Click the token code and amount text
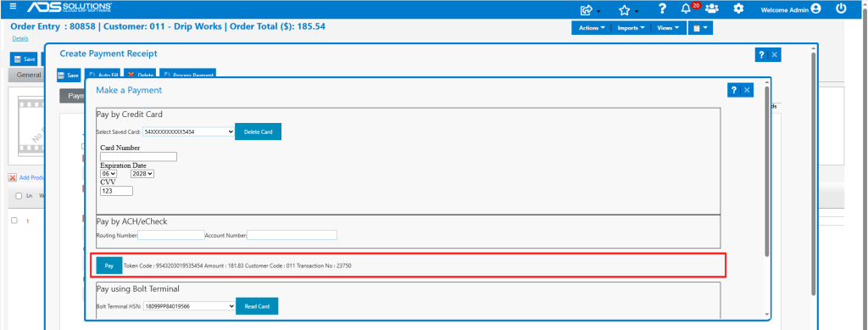The image size is (868, 330). point(237,266)
